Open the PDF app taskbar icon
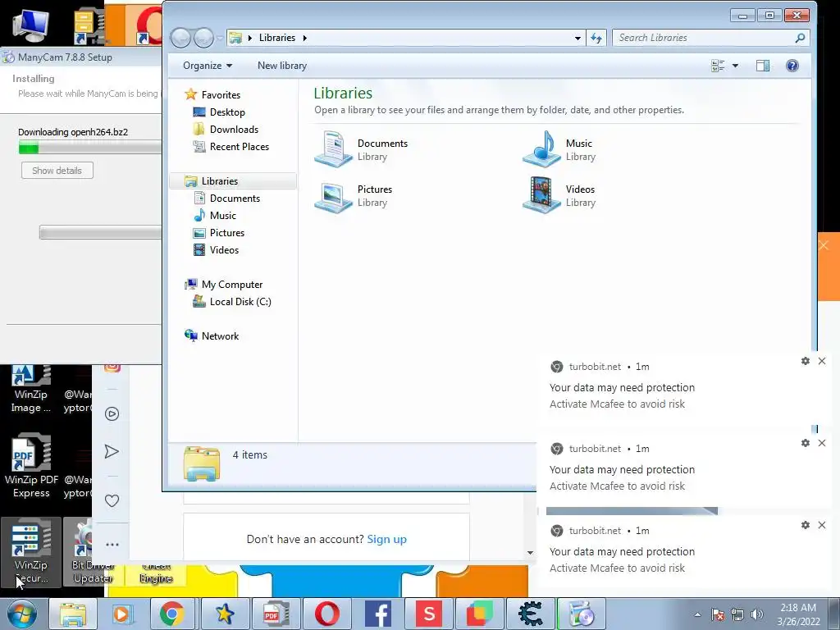Image resolution: width=840 pixels, height=630 pixels. (x=276, y=614)
